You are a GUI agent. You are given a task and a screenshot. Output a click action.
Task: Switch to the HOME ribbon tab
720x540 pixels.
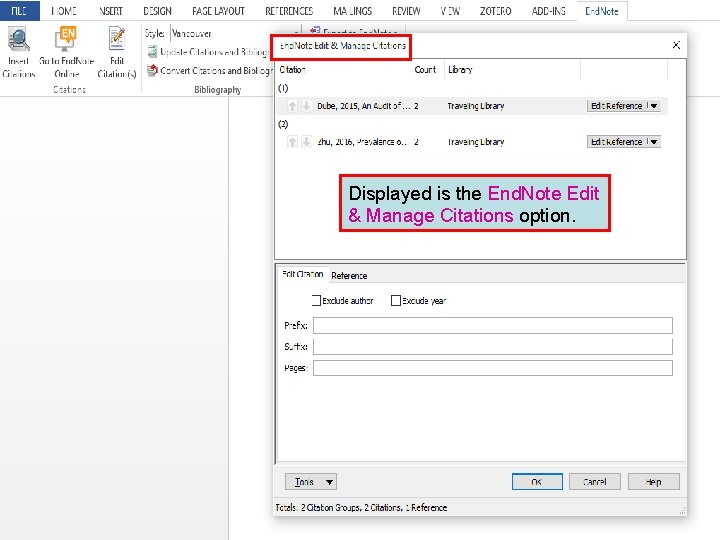[64, 11]
